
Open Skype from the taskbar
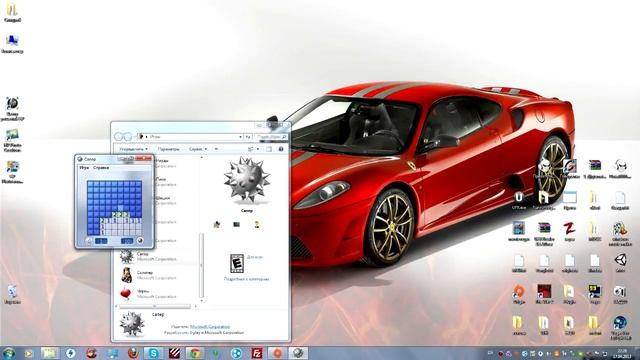[153, 353]
